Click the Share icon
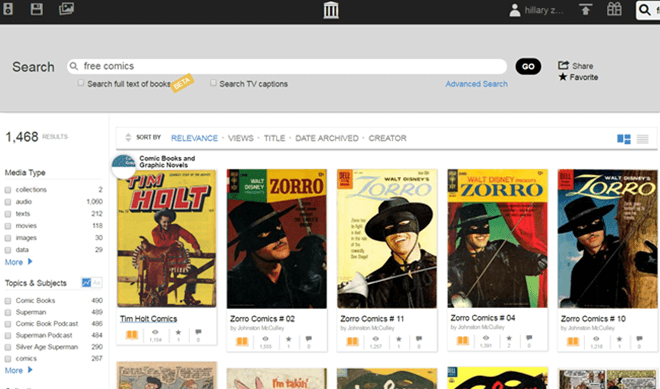Screen dimensions: 660x389 [563, 65]
